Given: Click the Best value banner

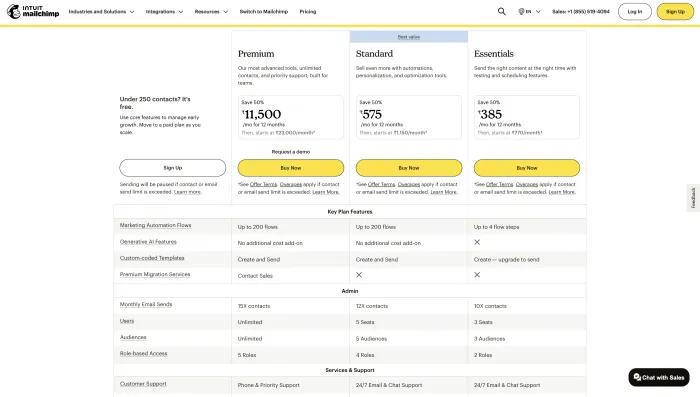Looking at the screenshot, I should (x=408, y=37).
